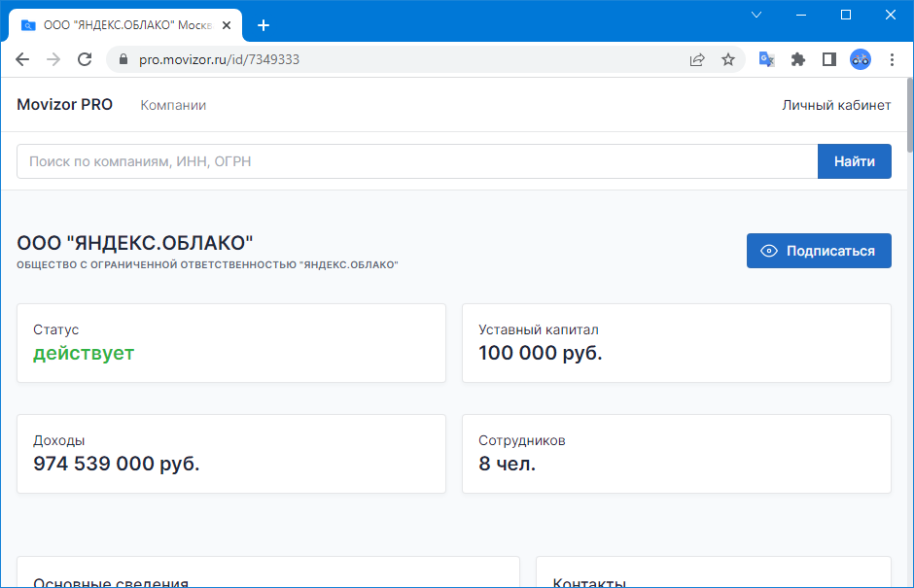Click the Уставный капитал label
Screen dimensions: 914x588
coord(539,329)
